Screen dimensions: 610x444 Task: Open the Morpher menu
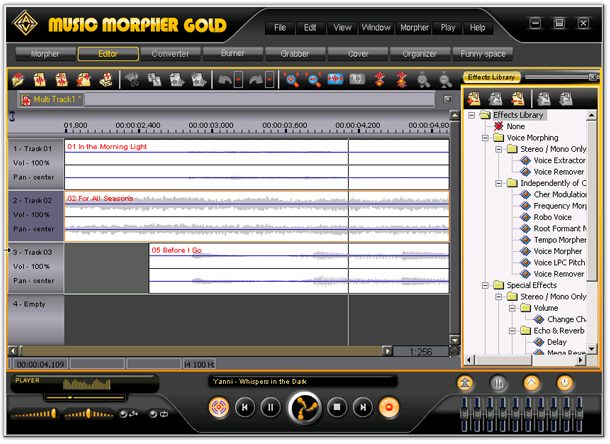pos(414,28)
